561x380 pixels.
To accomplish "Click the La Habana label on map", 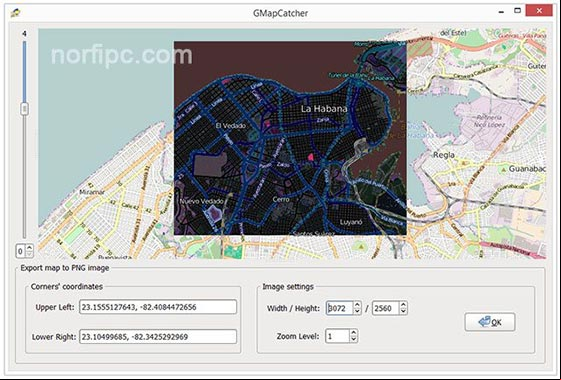I will pyautogui.click(x=324, y=109).
